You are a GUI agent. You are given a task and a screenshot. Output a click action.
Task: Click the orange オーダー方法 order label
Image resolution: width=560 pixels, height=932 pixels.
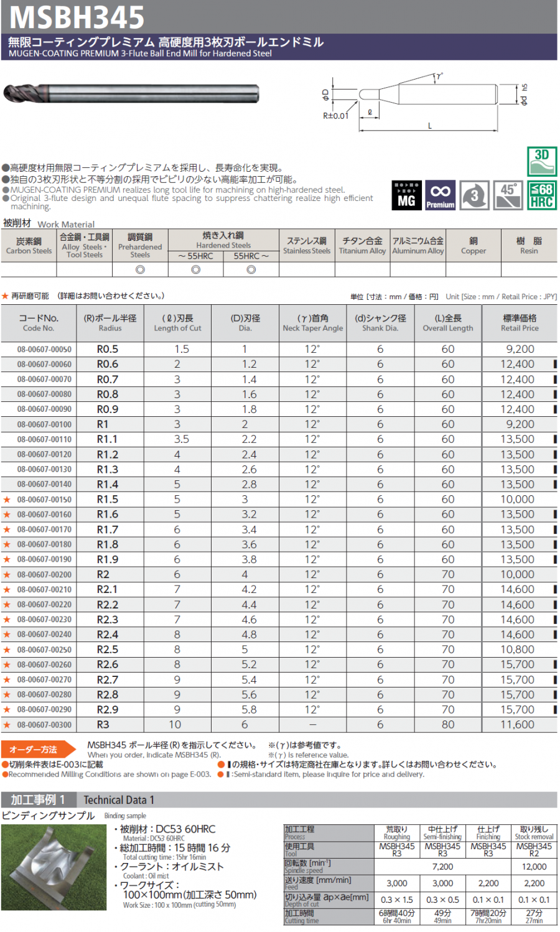click(36, 749)
